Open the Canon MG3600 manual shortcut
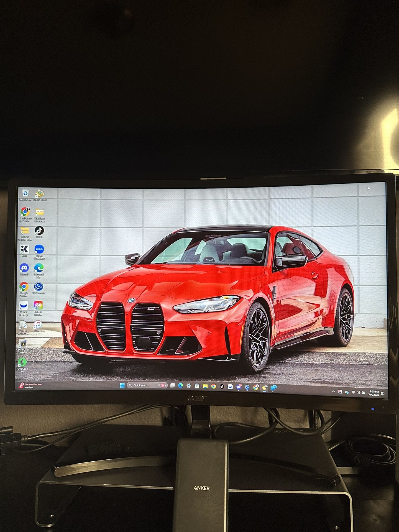This screenshot has width=399, height=532. 23,327
